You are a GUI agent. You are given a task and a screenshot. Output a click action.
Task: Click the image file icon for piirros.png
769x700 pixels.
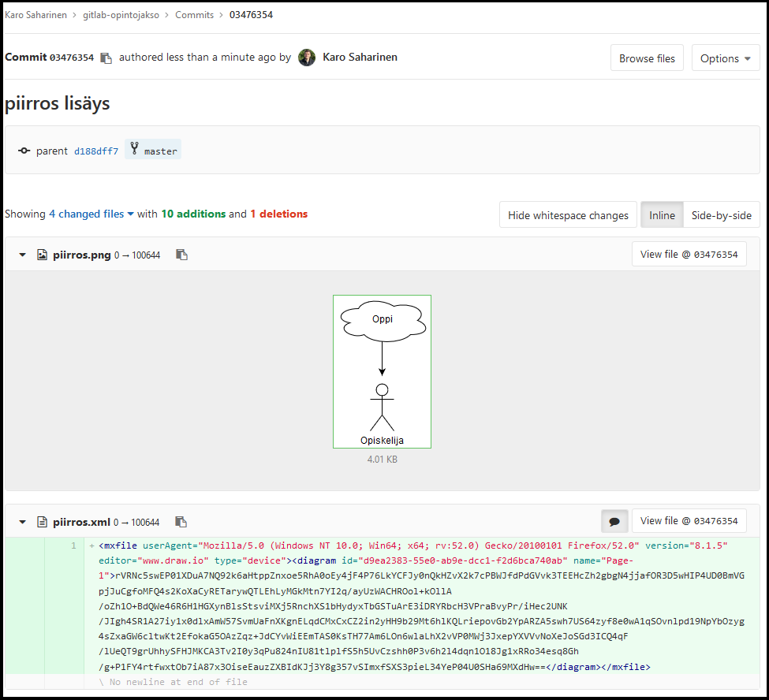pyautogui.click(x=43, y=255)
